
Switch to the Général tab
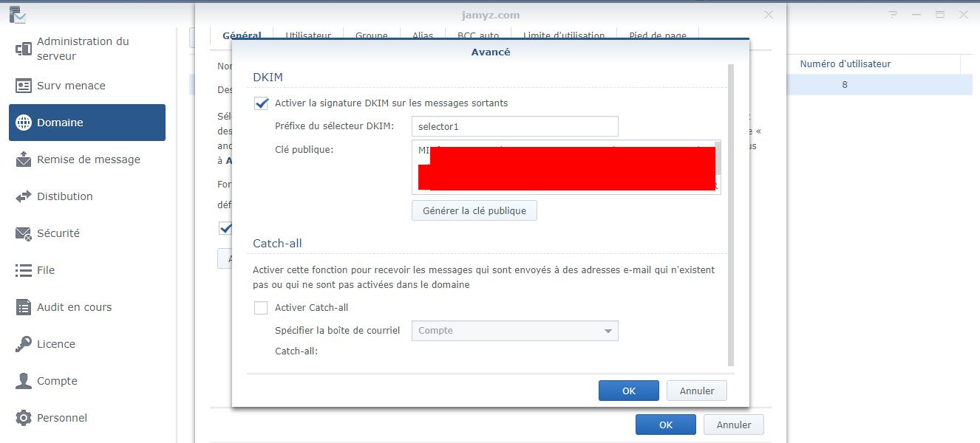(242, 35)
